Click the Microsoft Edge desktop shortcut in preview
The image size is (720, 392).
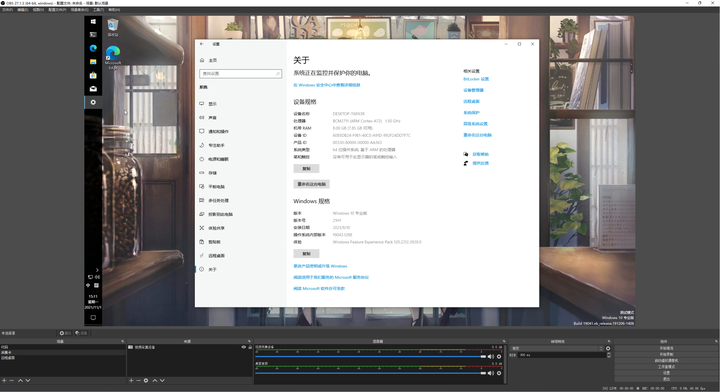click(x=113, y=57)
